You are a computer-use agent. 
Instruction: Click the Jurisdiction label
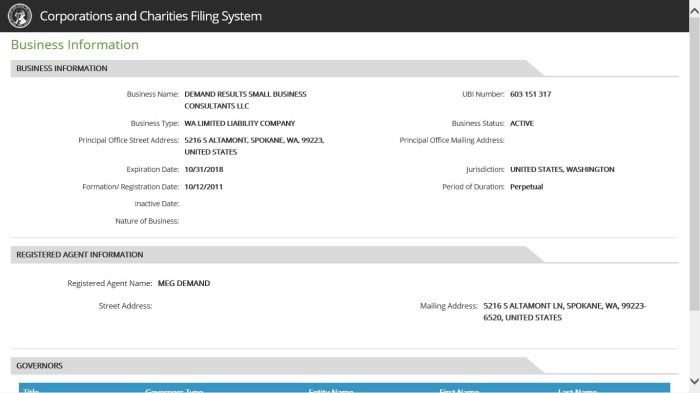pyautogui.click(x=485, y=169)
